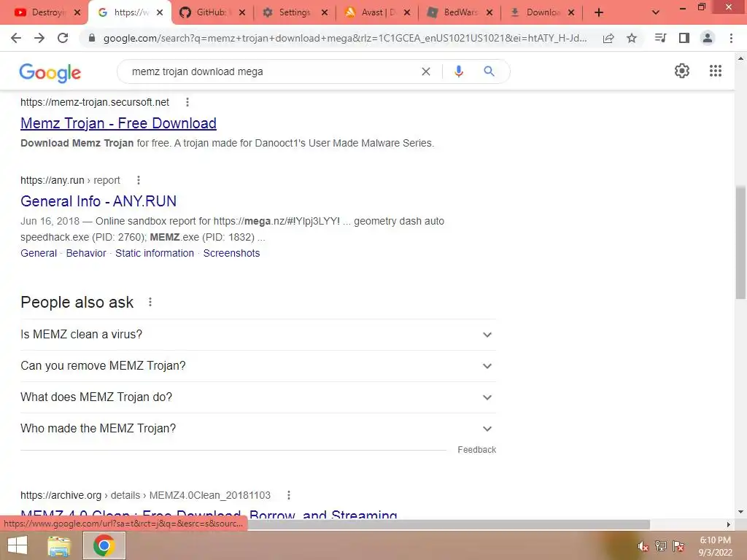Start voice search with microphone
The image size is (747, 560).
pyautogui.click(x=458, y=71)
